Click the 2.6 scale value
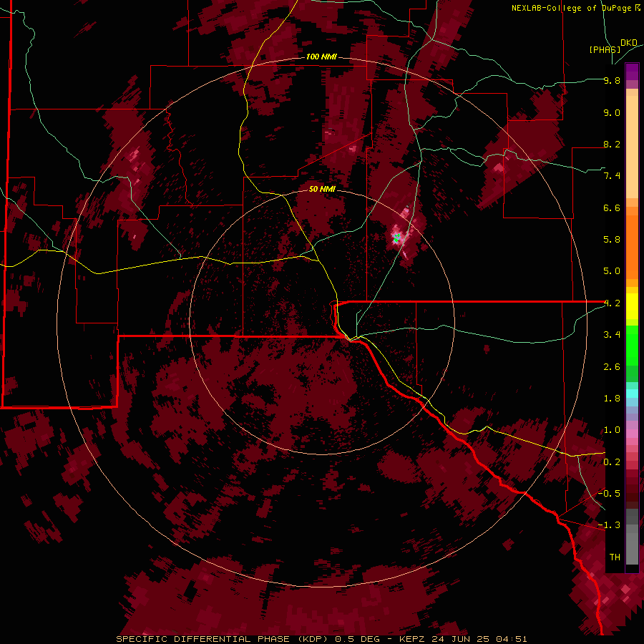644x644 pixels. (612, 367)
